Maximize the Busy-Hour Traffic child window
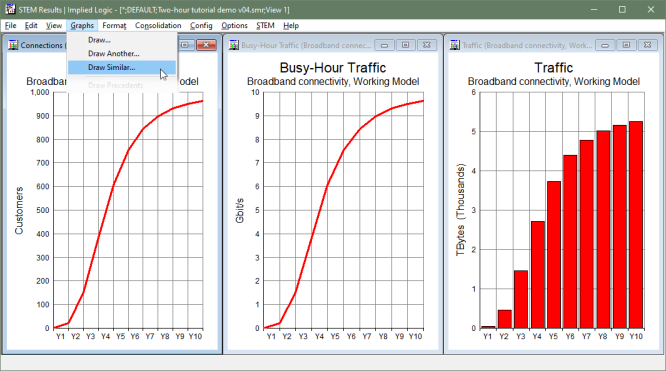 [x=406, y=45]
